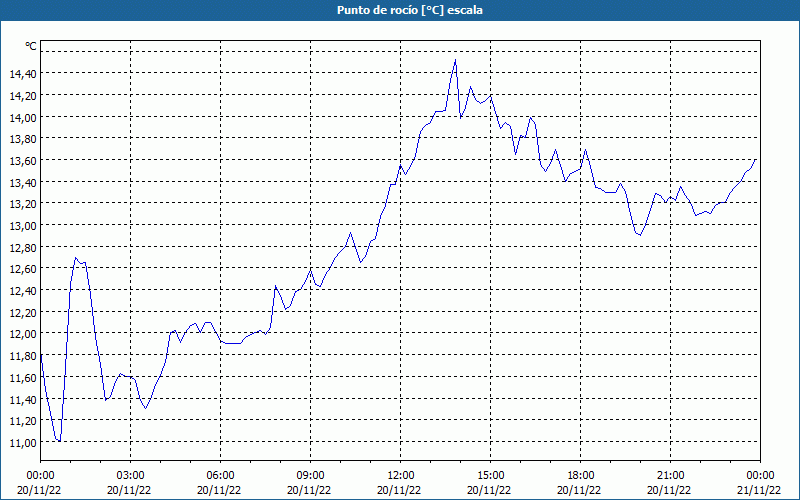The height and width of the screenshot is (500, 800).
Task: Click the 13,60 y-axis value
Action: point(23,161)
